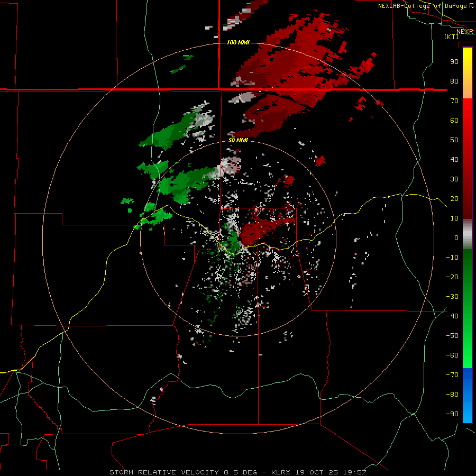Click the -80 scale label

(452, 395)
